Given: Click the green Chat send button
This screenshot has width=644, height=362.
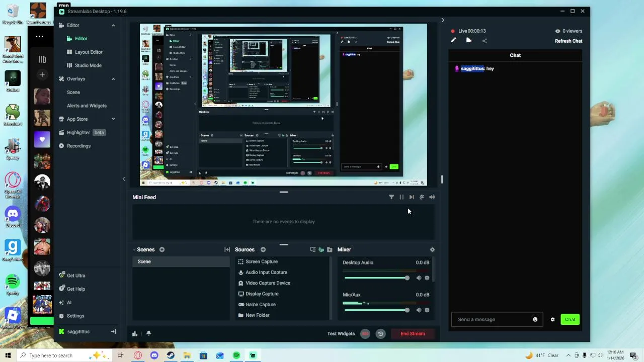Looking at the screenshot, I should (x=570, y=319).
